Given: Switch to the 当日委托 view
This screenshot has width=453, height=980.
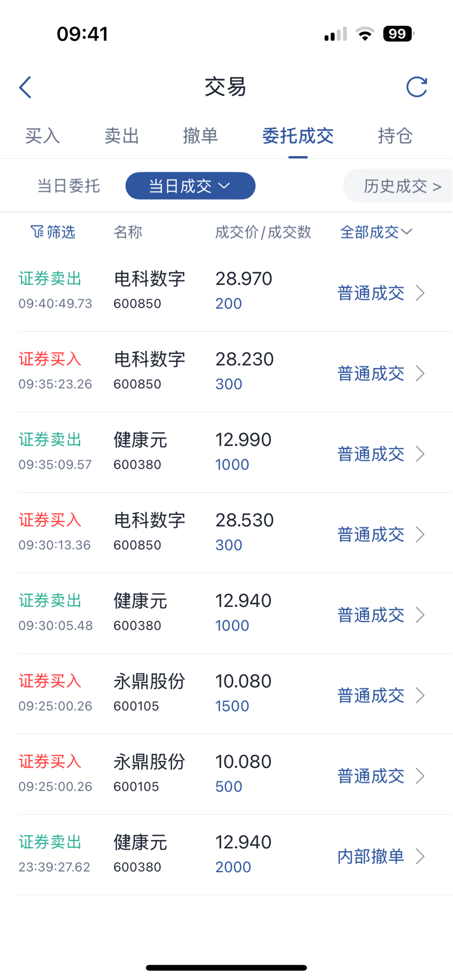Looking at the screenshot, I should click(x=68, y=186).
